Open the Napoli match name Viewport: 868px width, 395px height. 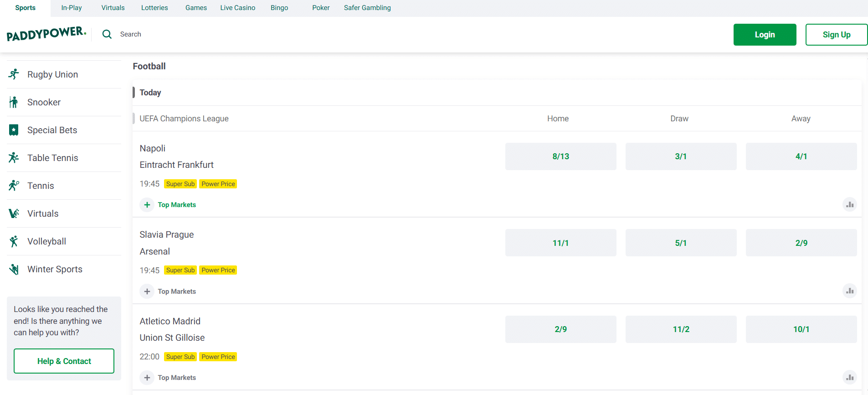coord(153,148)
